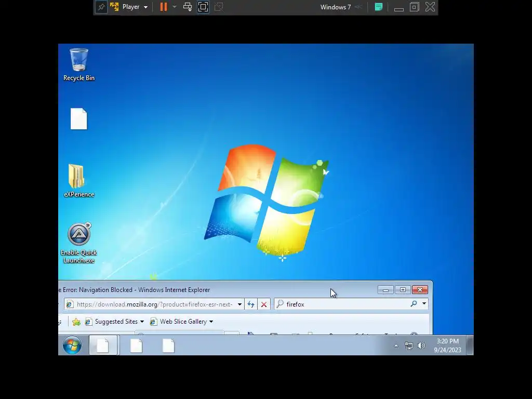Open the search provider dropdown arrow
The image size is (532, 399).
424,303
